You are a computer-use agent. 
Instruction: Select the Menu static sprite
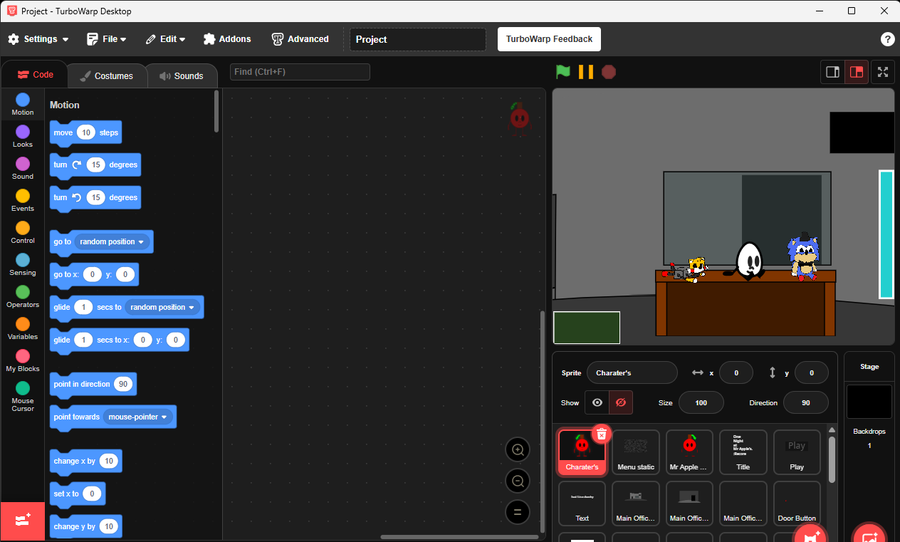[x=635, y=452]
